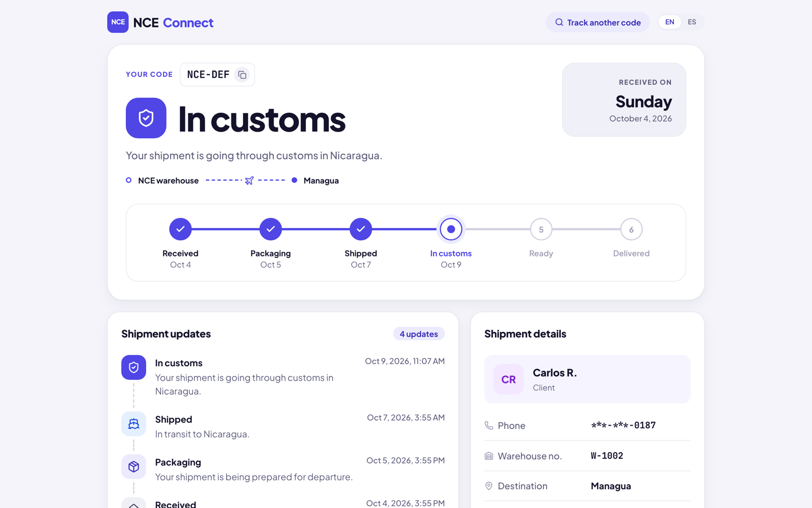Switch language to ES
The image size is (812, 508).
pos(692,22)
